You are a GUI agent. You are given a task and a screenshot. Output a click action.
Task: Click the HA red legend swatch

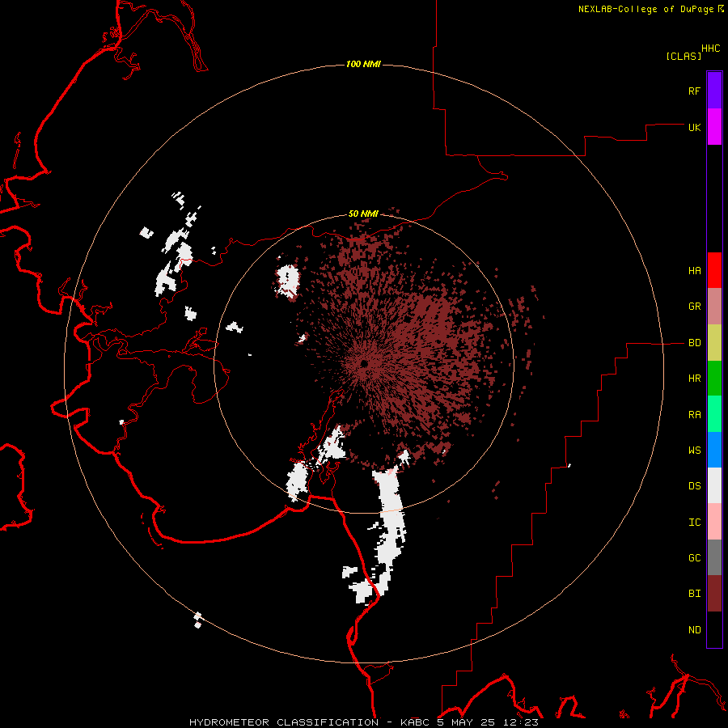click(x=714, y=270)
